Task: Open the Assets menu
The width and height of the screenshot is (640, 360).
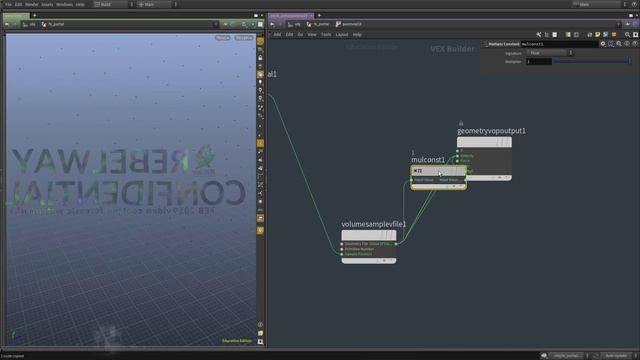Action: [x=47, y=4]
